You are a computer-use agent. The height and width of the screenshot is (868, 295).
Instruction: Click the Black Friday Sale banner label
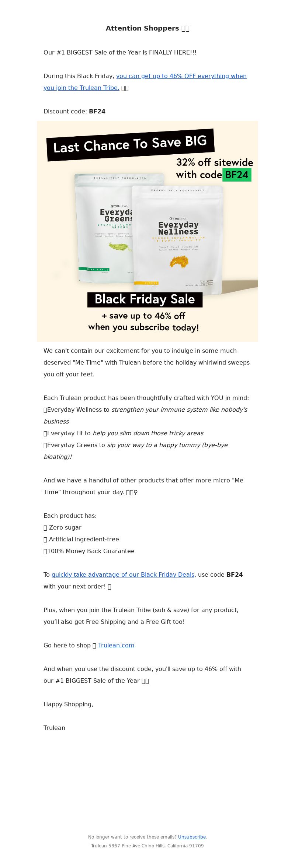[x=145, y=299]
